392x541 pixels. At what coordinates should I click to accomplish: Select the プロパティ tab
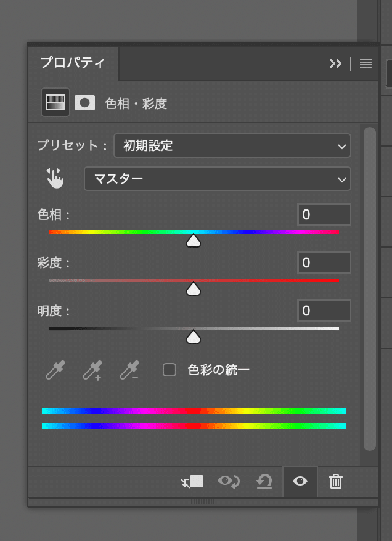73,63
